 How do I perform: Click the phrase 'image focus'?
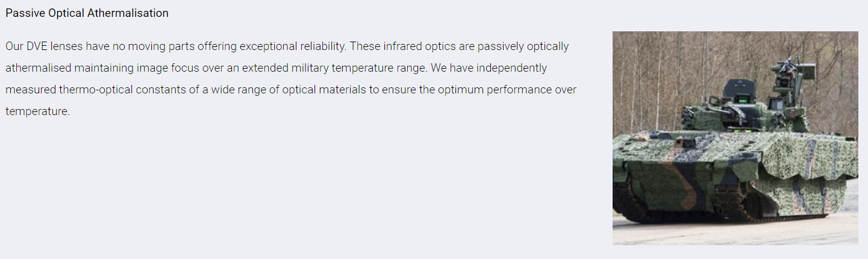click(x=167, y=68)
